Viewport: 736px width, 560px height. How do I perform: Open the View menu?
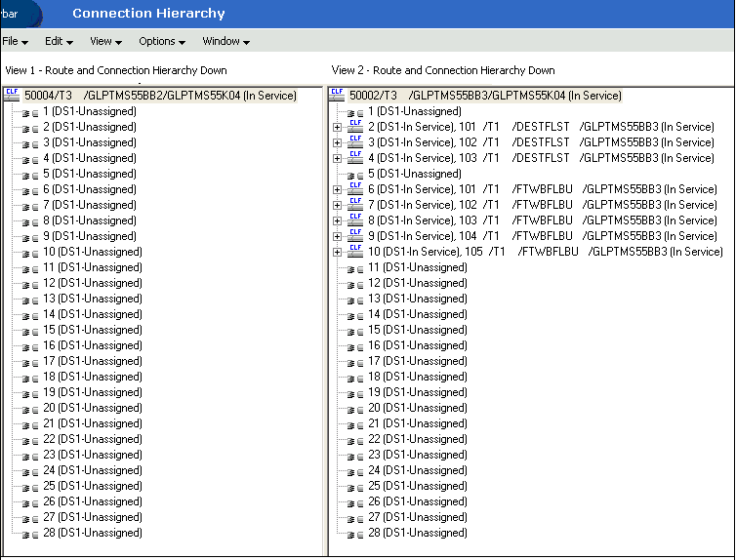pyautogui.click(x=105, y=41)
